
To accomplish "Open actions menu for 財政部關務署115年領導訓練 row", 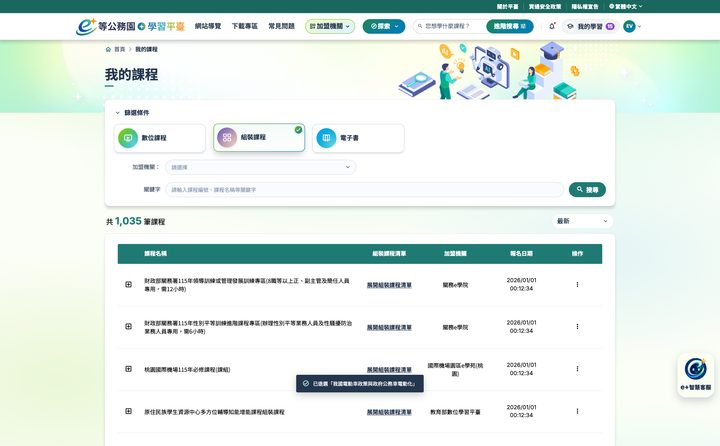I will click(577, 284).
